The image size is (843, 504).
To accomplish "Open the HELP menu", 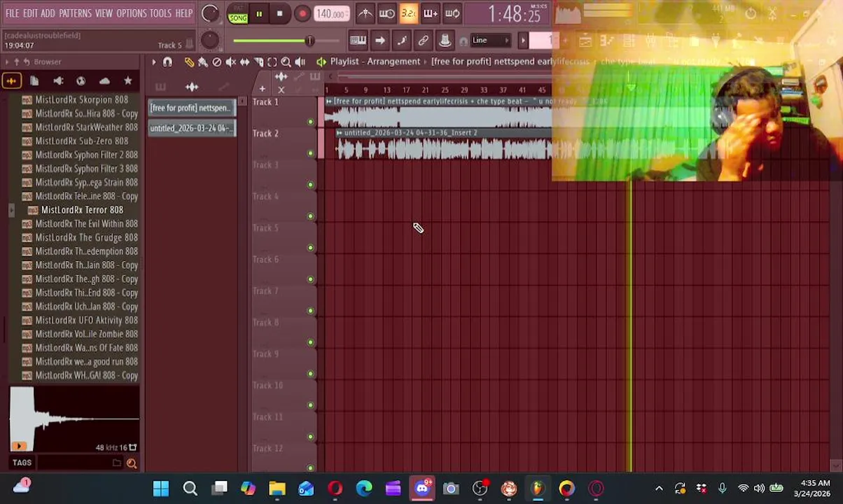I will 183,13.
